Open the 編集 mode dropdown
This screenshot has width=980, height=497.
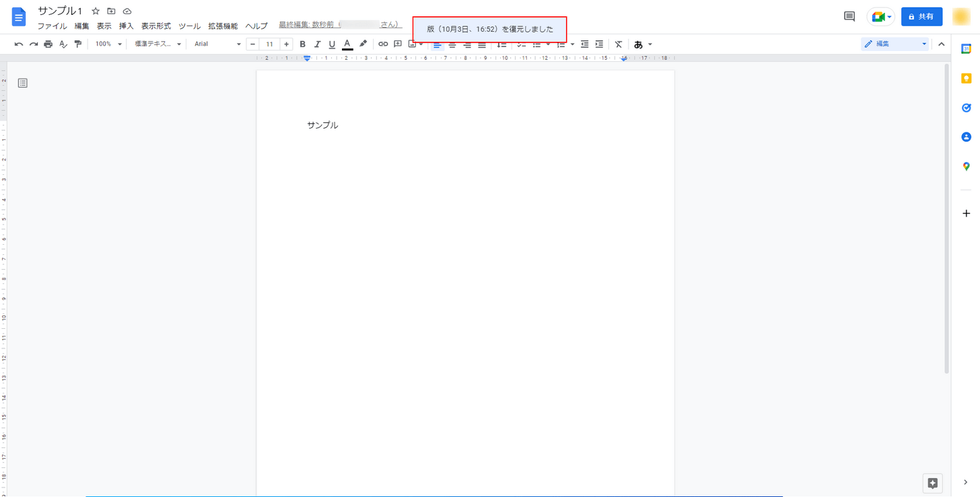click(x=895, y=44)
